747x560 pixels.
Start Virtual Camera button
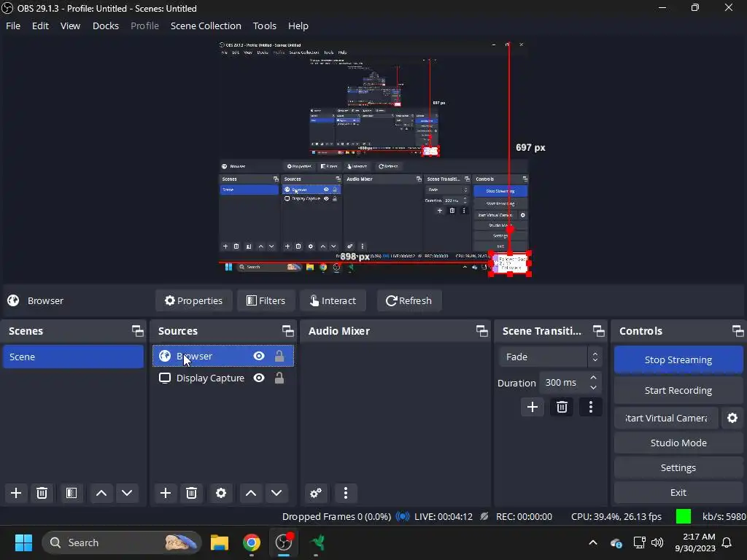[666, 418]
